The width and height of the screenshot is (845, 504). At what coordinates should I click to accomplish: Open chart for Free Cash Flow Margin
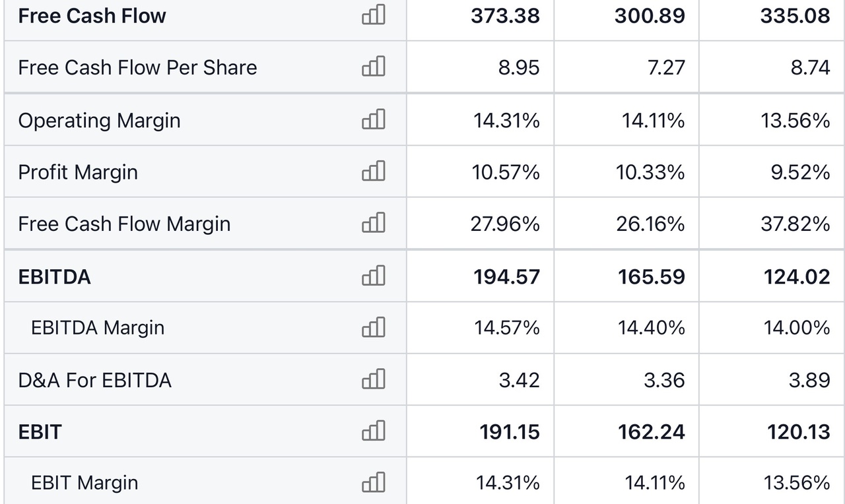[x=374, y=223]
